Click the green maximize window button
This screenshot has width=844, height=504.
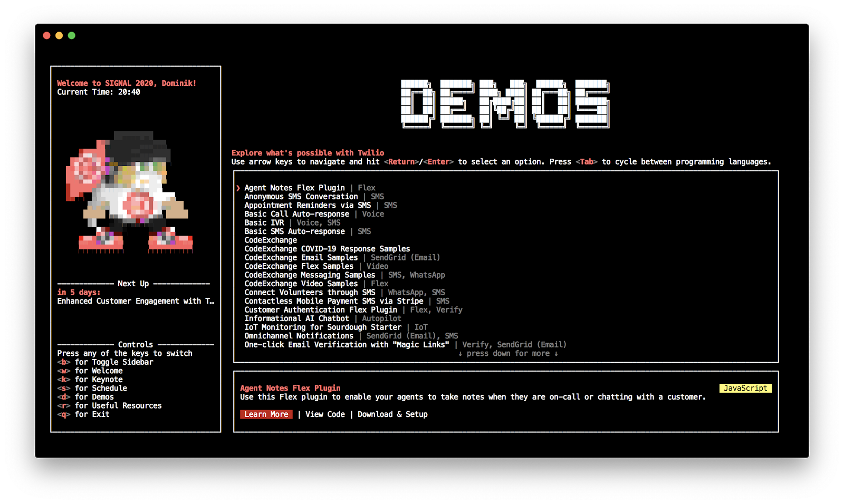[x=72, y=35]
